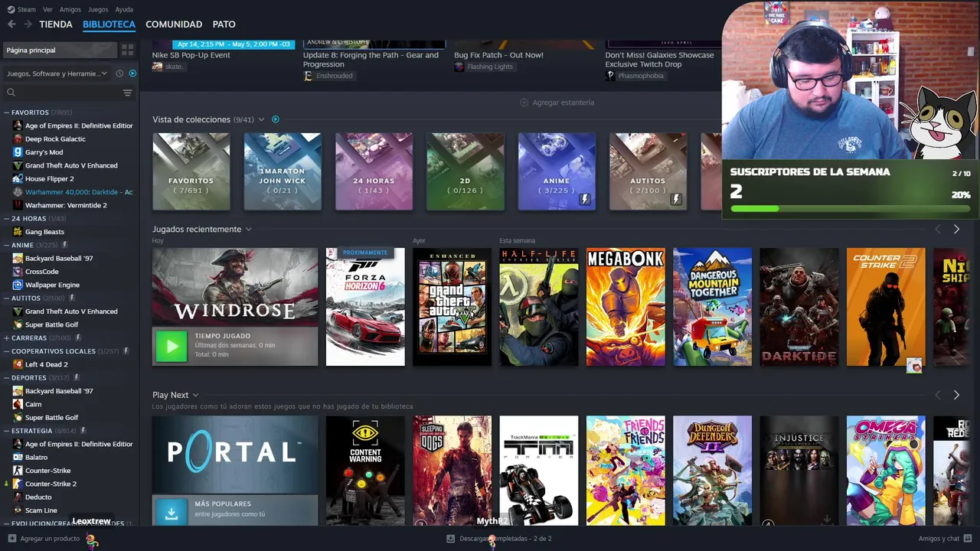This screenshot has width=980, height=551.
Task: Open Warhammer 40,000: Darktide sidebar entry
Action: 78,192
